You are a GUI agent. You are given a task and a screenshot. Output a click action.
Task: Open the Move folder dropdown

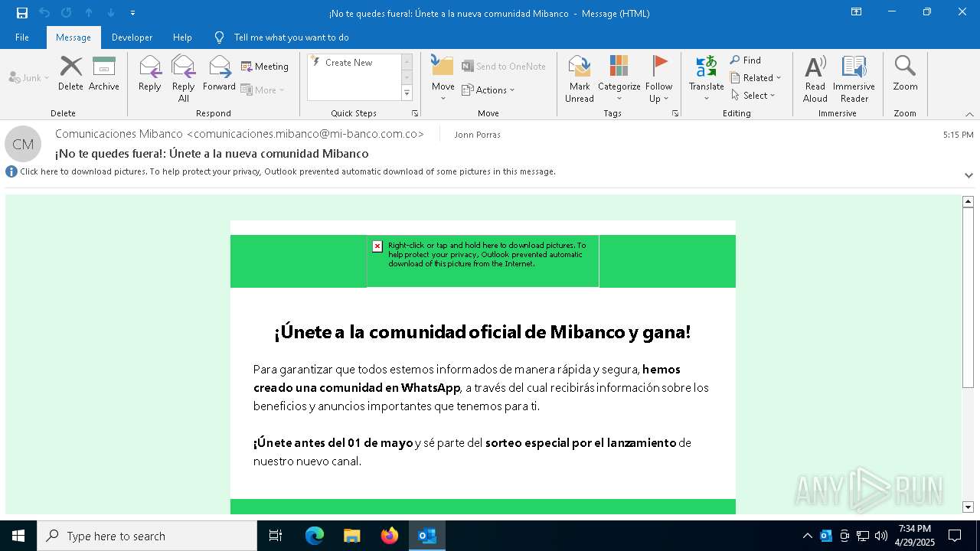[x=443, y=79]
